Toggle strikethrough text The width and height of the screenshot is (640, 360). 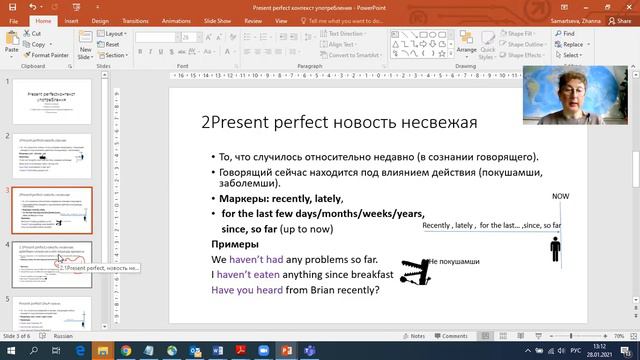(x=182, y=52)
